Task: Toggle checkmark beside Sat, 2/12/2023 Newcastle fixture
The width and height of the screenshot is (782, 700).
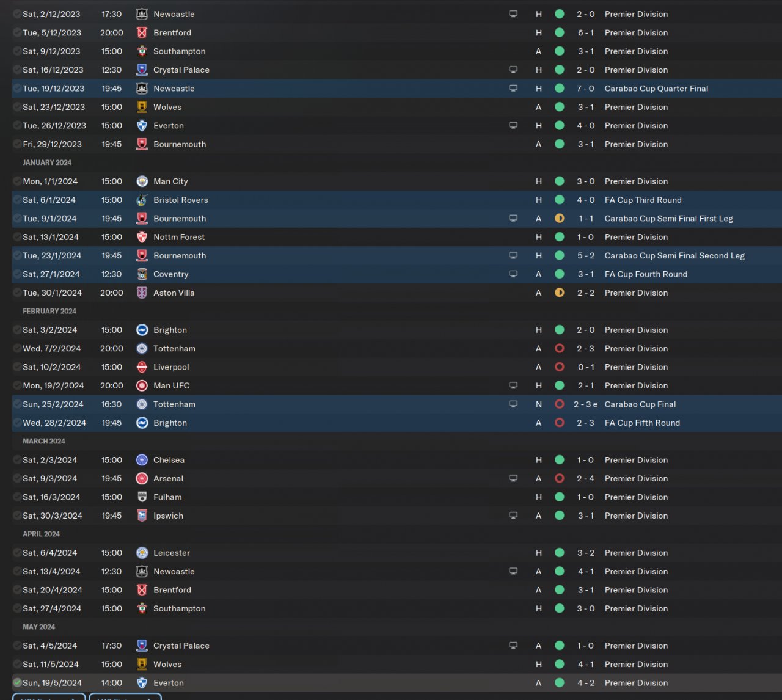Action: point(17,14)
